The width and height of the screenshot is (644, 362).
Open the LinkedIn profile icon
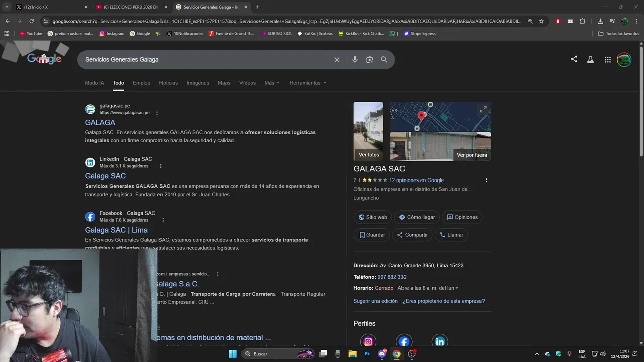440,341
